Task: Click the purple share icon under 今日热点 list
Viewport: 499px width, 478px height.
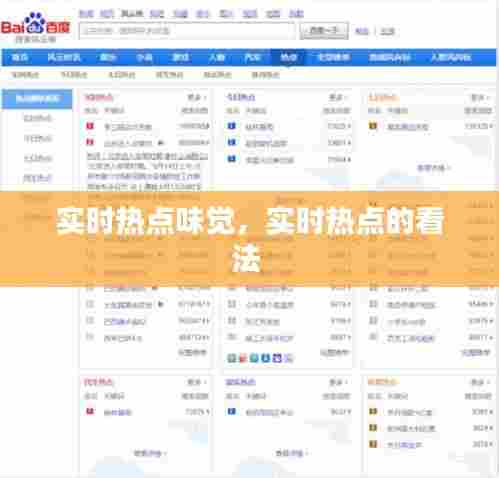Action: [x=277, y=358]
